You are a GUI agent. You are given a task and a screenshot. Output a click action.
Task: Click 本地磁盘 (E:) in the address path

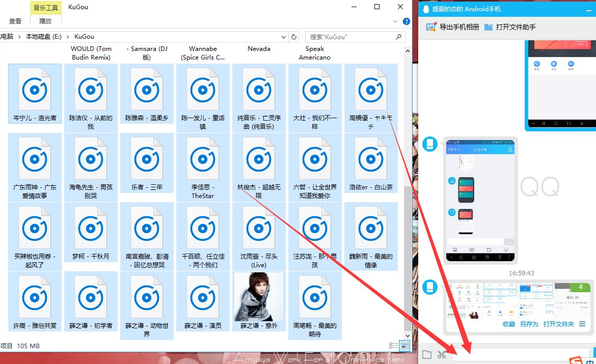click(x=44, y=37)
